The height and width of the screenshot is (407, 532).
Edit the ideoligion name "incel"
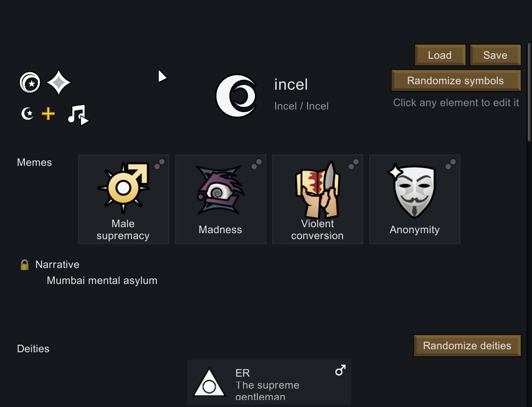pyautogui.click(x=291, y=85)
